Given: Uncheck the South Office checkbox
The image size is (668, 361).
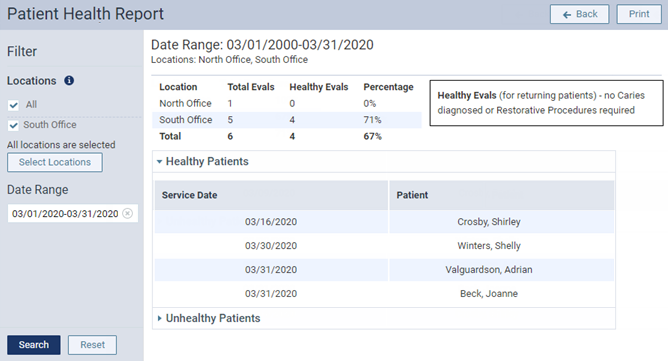Looking at the screenshot, I should [14, 125].
